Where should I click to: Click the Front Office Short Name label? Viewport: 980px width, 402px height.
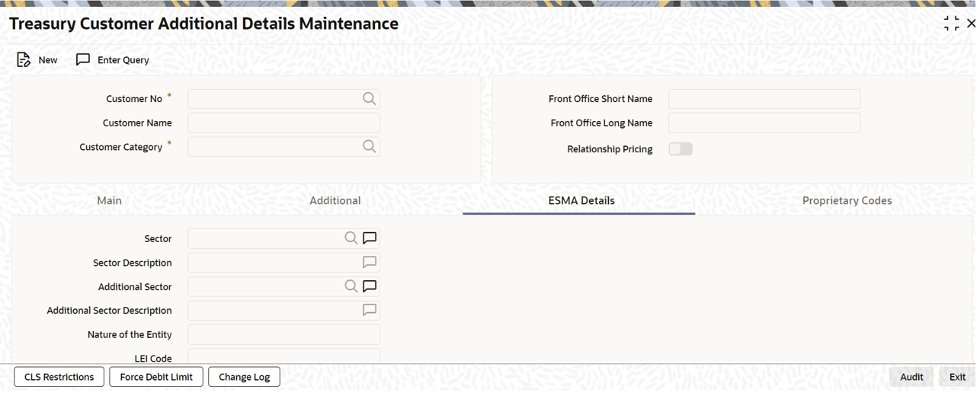600,98
